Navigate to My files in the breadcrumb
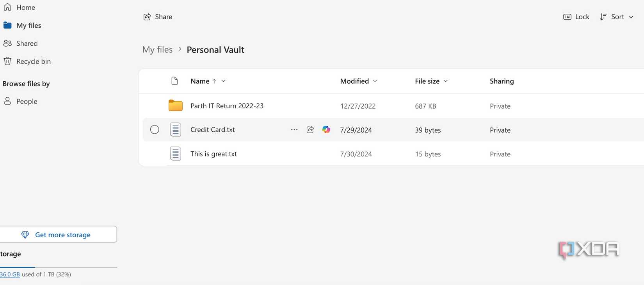This screenshot has height=285, width=644. click(157, 50)
